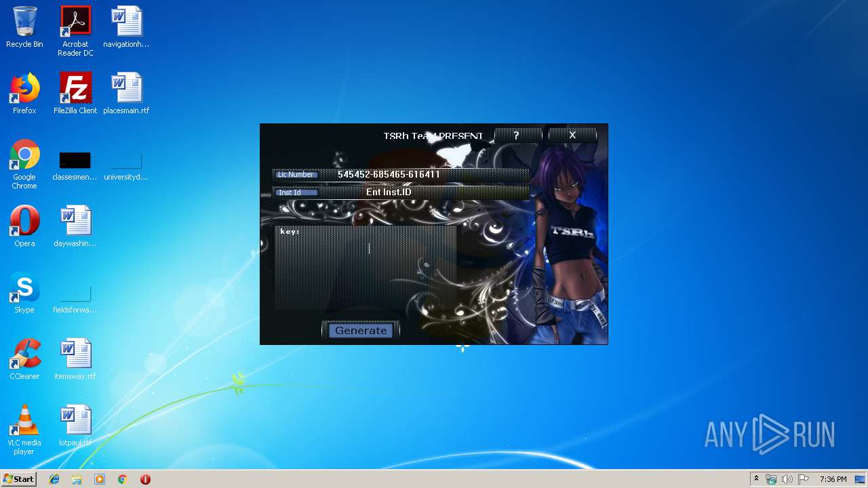Open the network tray icon

(x=771, y=479)
